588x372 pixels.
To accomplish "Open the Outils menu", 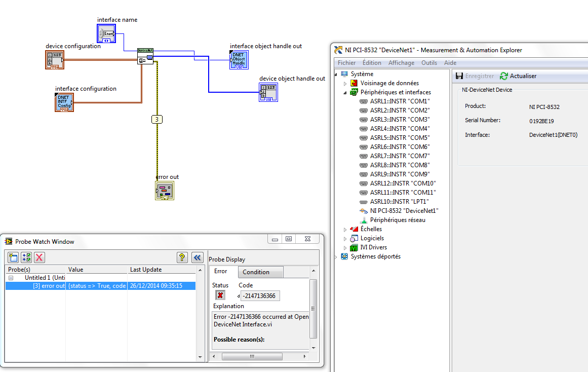I will 429,63.
